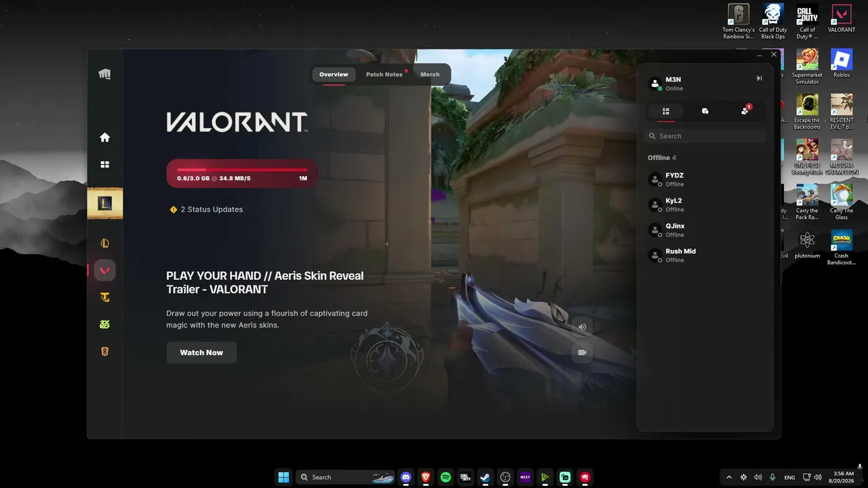
Task: Open Spotify from the taskbar
Action: point(446,477)
